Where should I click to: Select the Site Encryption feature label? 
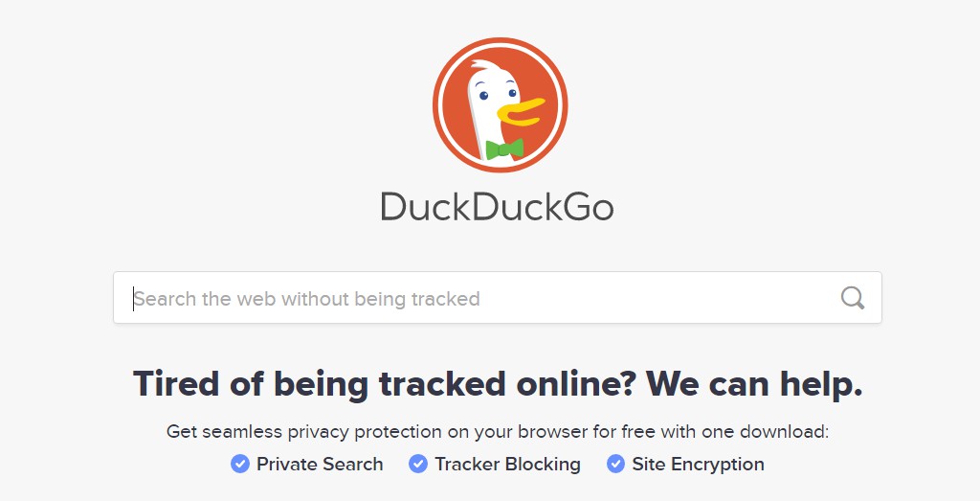pos(698,464)
